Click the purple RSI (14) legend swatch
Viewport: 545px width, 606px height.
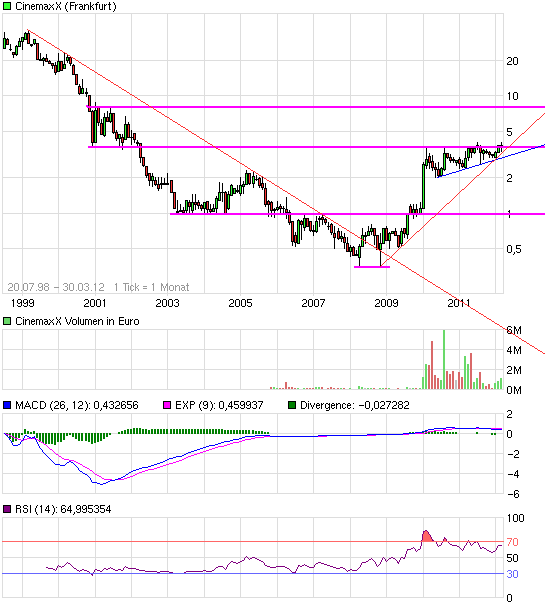tap(7, 509)
